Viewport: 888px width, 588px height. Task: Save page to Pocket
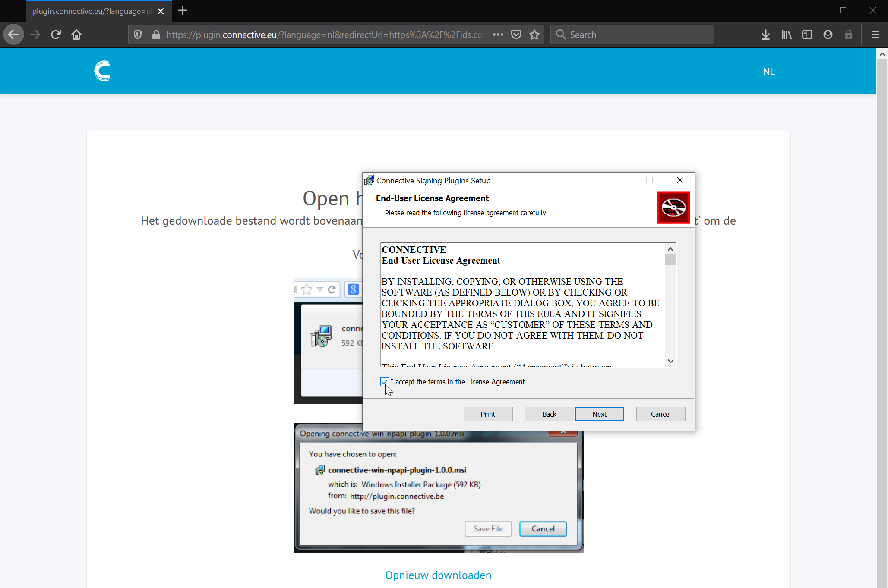(516, 35)
